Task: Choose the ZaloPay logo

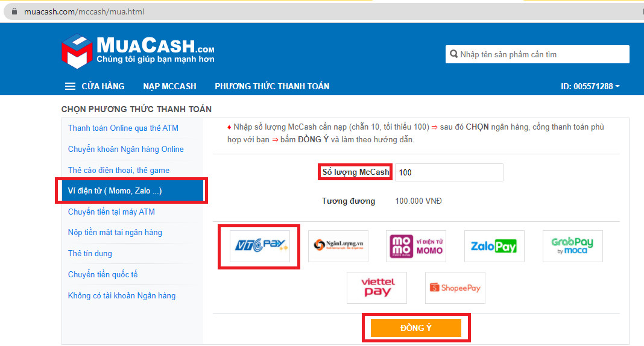Action: (494, 246)
